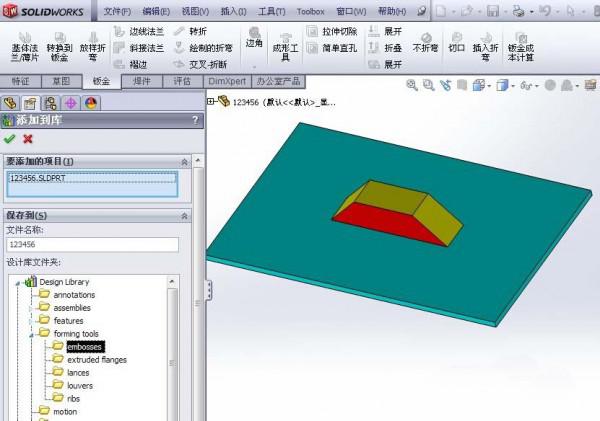Collapse the 保存到 section
600x421 pixels.
point(184,216)
